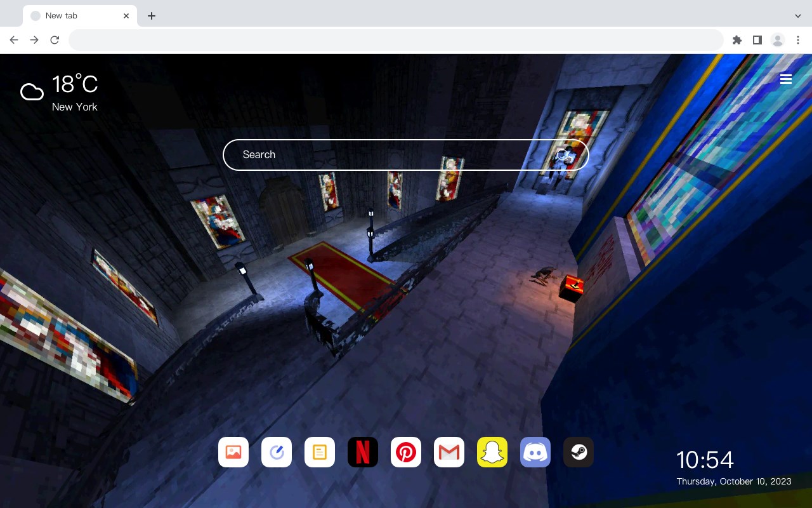Open the Chrome profile avatar
This screenshot has height=508, width=812.
click(x=778, y=40)
